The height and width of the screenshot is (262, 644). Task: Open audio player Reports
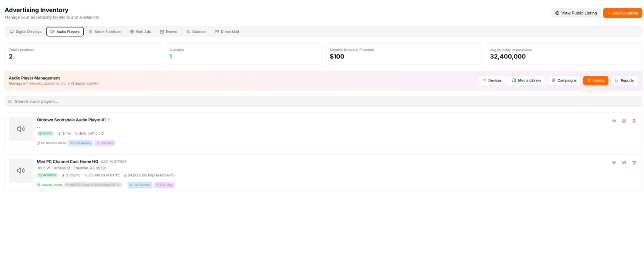click(x=624, y=81)
